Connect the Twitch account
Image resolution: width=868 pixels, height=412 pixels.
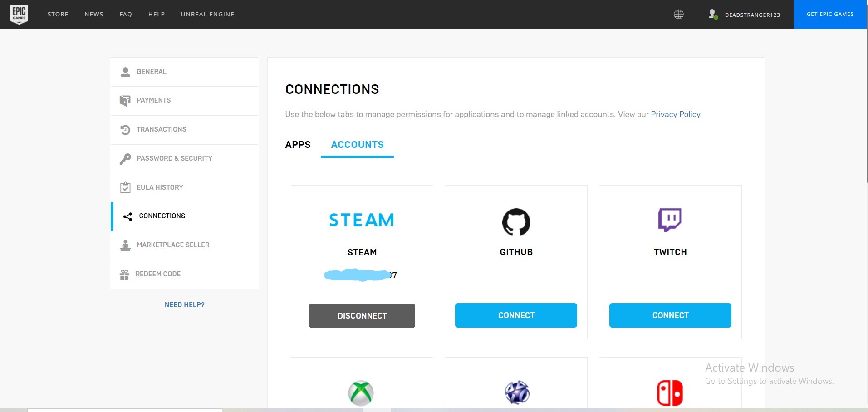(670, 315)
